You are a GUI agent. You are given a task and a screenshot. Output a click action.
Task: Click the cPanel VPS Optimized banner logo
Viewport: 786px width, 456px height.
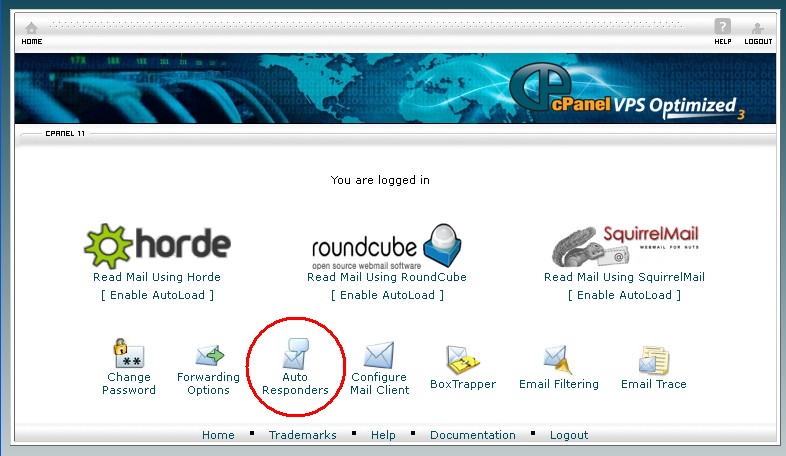tap(627, 91)
